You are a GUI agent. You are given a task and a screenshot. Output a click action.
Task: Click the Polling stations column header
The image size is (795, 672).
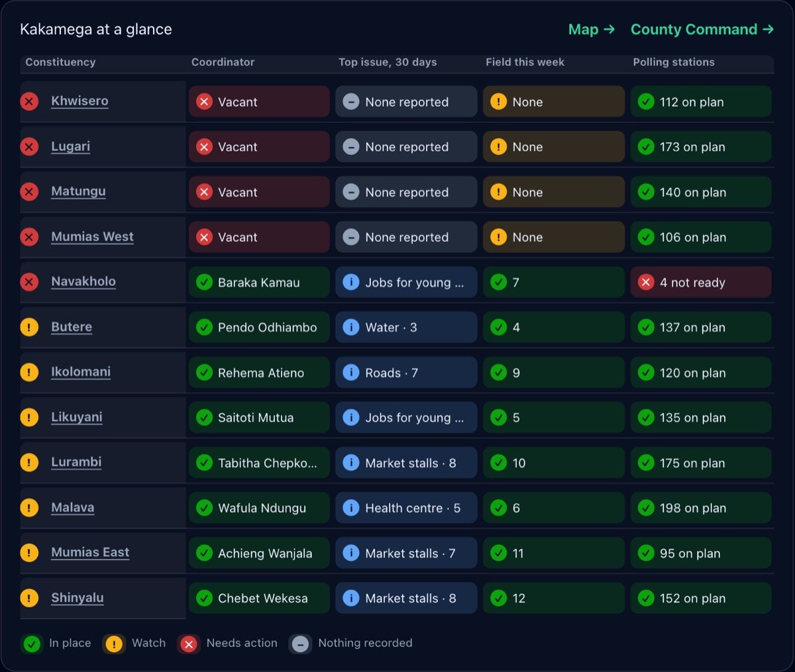point(674,62)
